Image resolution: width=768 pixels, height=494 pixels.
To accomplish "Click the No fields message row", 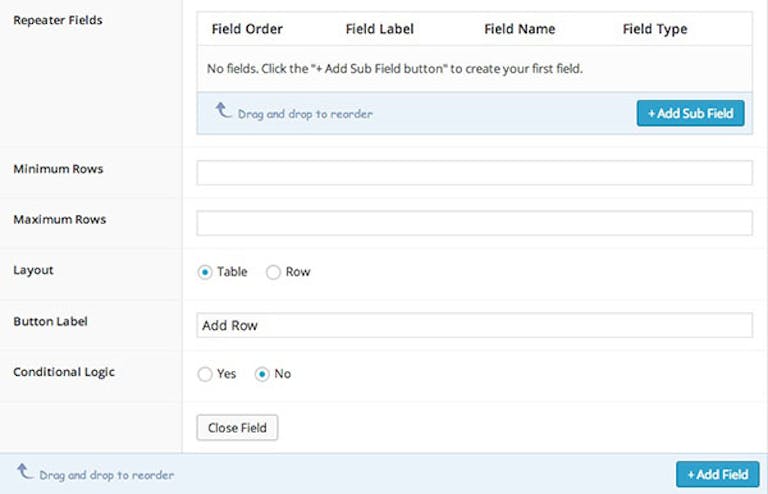I will (475, 69).
